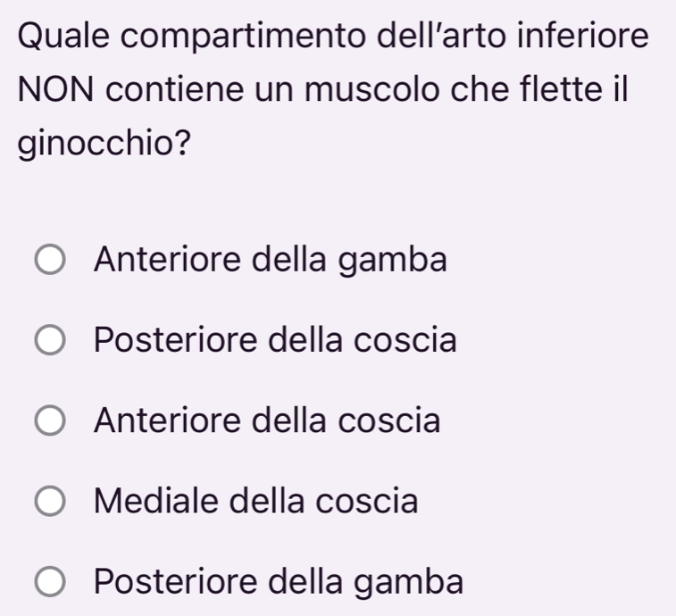
Task: Choose the "Posteriore della coscia" radio button
Action: coord(50,342)
